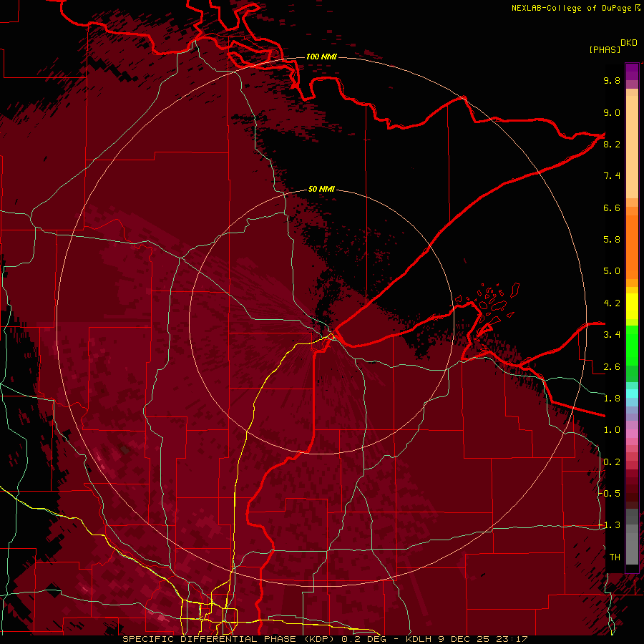
Task: Click the purple segment atop the color bar
Action: point(632,72)
